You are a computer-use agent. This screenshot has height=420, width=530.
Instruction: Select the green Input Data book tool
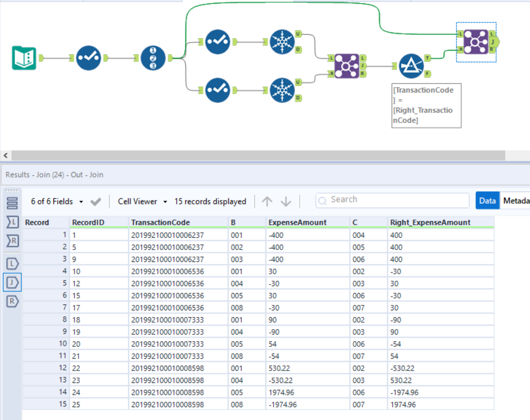(24, 58)
